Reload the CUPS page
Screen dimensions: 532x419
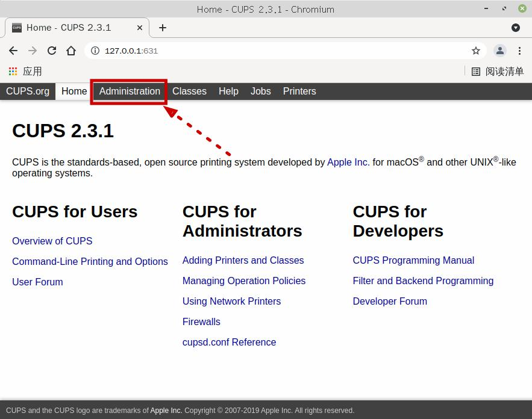point(52,51)
